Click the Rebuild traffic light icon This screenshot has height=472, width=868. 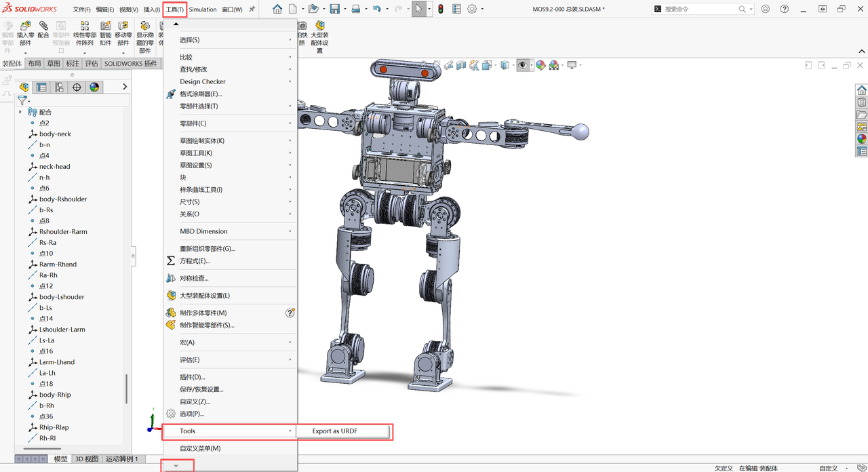pos(440,9)
